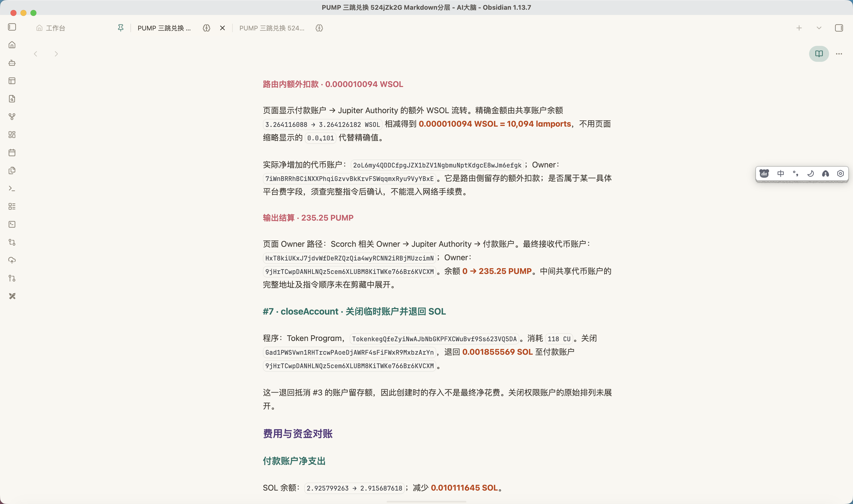Switch to the PUMP 三跳兑换 524... tab
This screenshot has width=853, height=504.
(x=272, y=28)
